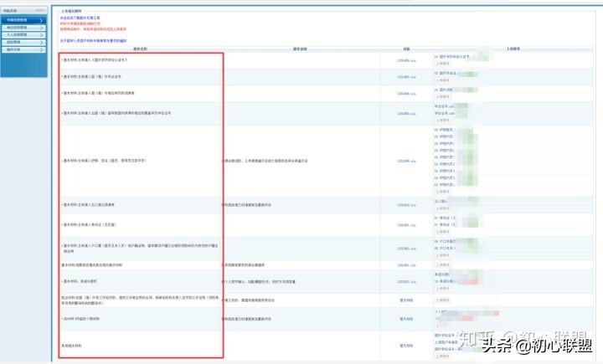
Task: Open uploaded file 学位证书.pdf
Action: click(444, 114)
